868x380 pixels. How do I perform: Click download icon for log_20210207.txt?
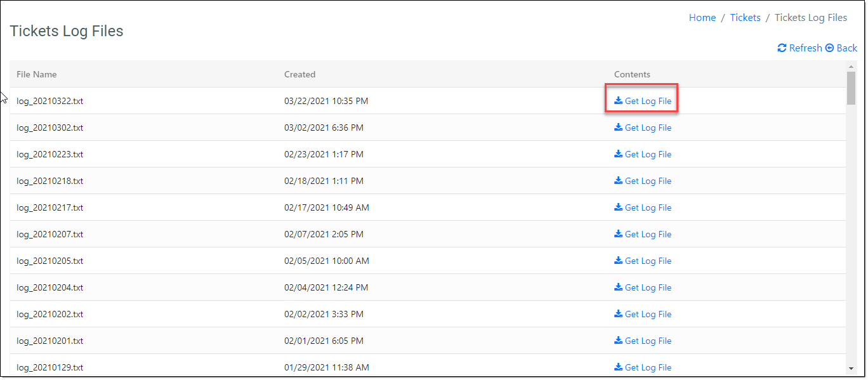tap(619, 234)
